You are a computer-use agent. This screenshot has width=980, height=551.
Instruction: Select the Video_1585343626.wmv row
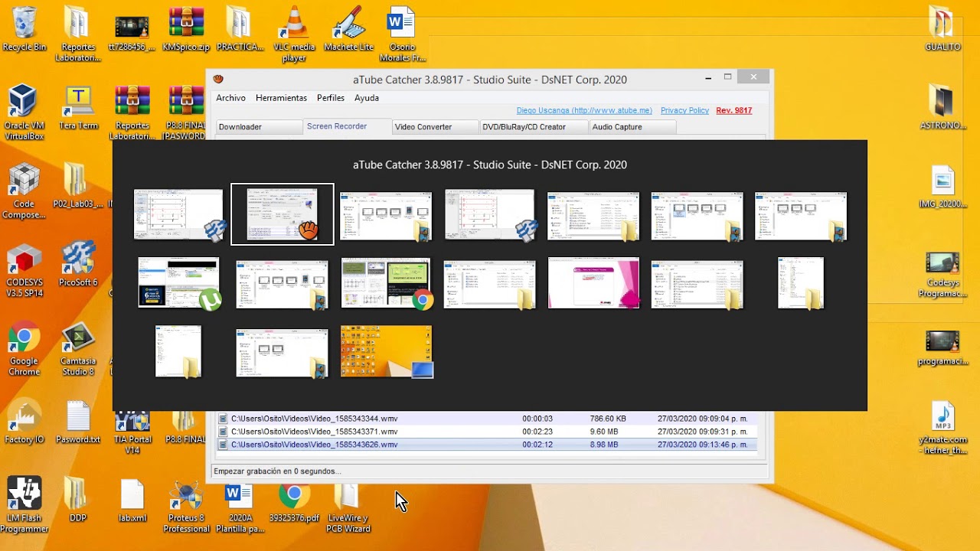point(486,445)
